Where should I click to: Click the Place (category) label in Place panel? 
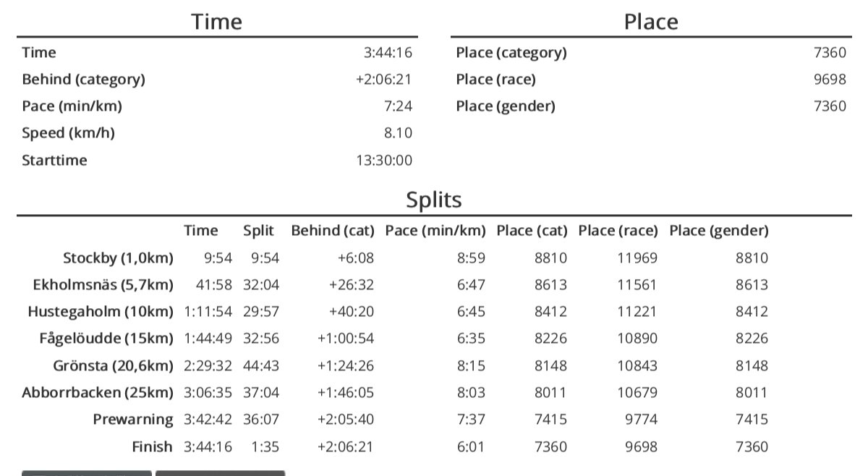[x=511, y=53]
